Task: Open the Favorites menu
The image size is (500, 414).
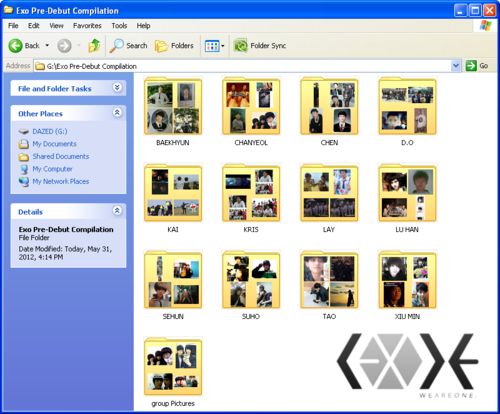Action: pos(87,26)
